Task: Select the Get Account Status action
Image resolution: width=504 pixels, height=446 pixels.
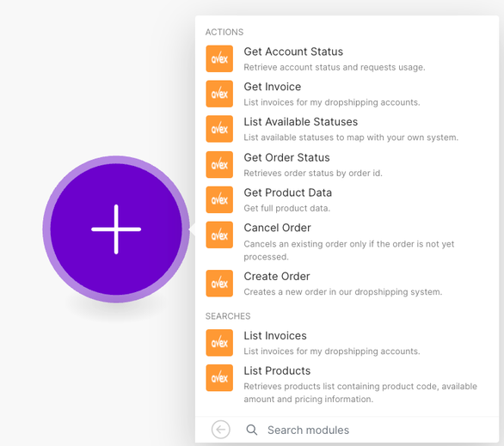Action: (x=347, y=59)
